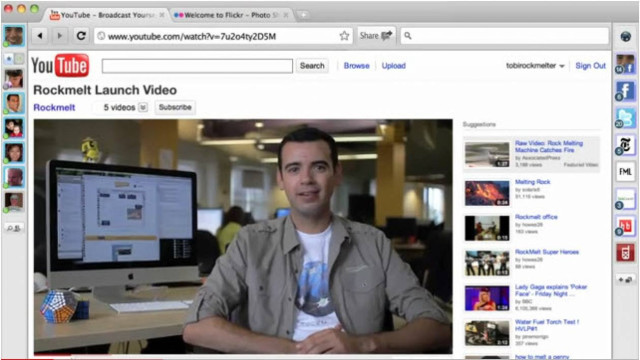The width and height of the screenshot is (640, 360).
Task: Open the red hb feed icon
Action: 625,226
